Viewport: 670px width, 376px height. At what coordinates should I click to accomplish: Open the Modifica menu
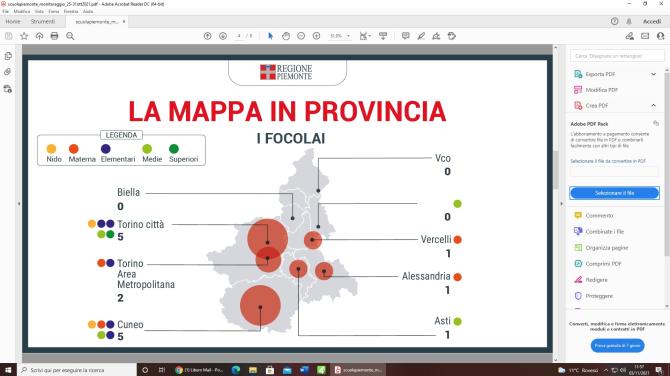(x=22, y=12)
